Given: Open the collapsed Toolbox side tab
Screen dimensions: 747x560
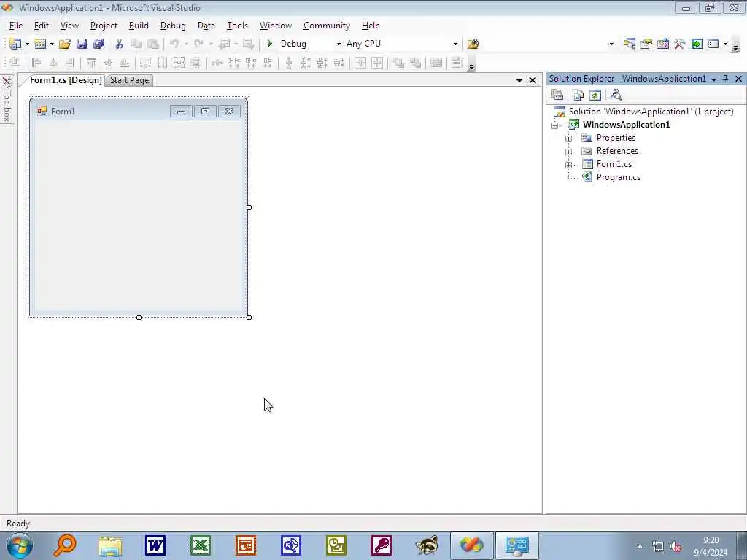Looking at the screenshot, I should [7, 99].
